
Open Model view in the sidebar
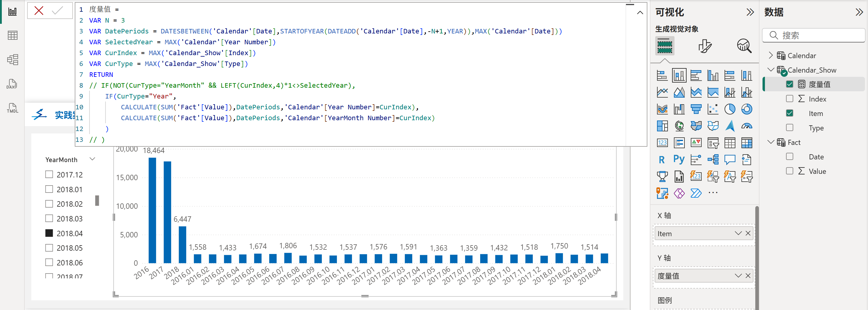pyautogui.click(x=12, y=60)
